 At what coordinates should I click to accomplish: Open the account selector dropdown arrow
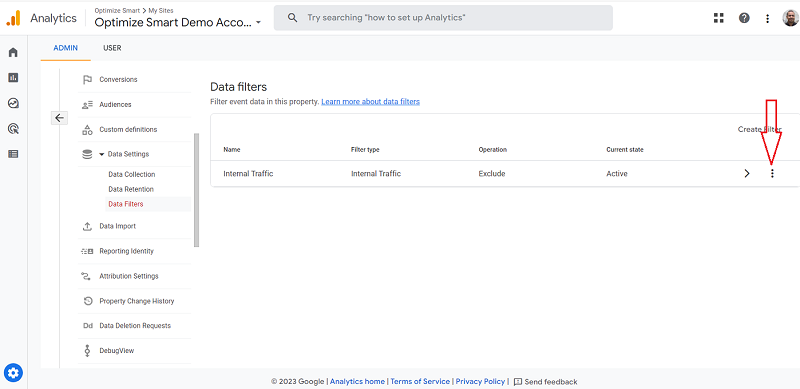point(259,22)
